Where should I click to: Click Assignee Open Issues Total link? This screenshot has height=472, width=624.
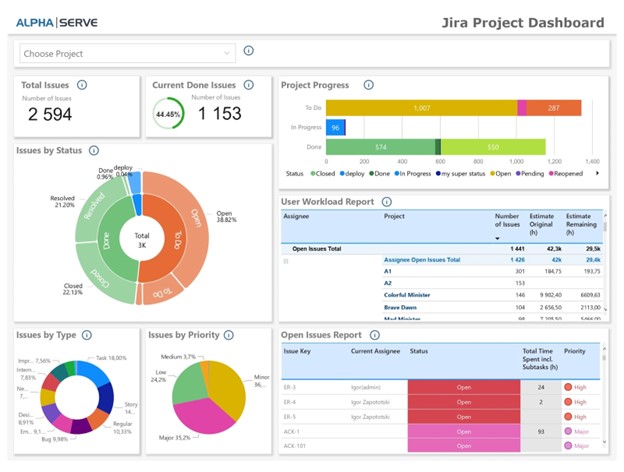422,260
